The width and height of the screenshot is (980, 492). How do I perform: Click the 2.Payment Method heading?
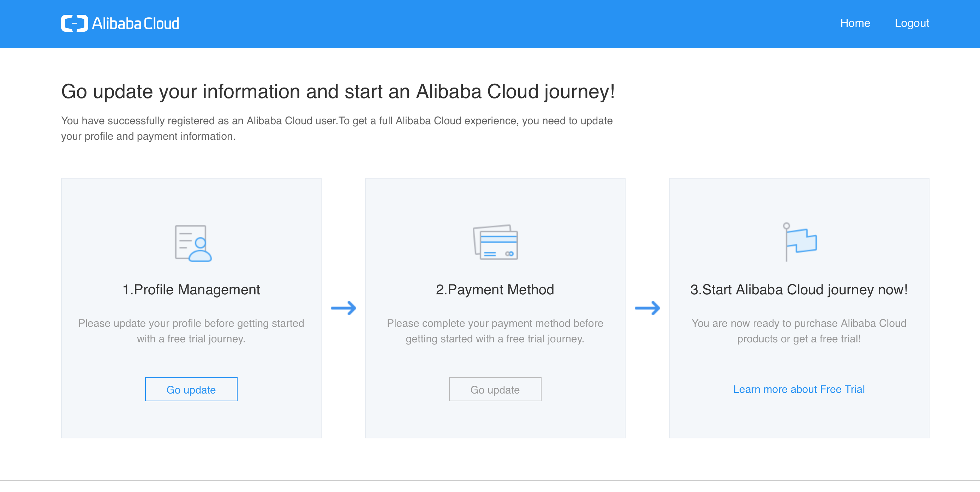point(495,289)
